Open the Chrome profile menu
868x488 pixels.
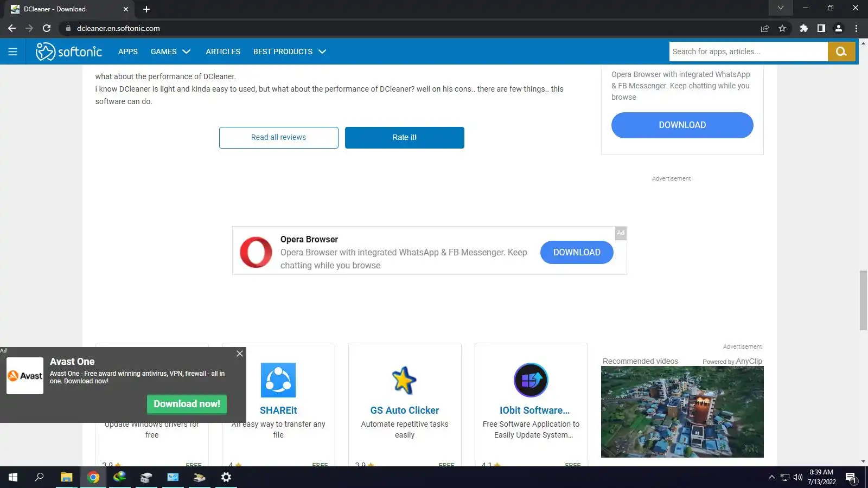tap(839, 28)
